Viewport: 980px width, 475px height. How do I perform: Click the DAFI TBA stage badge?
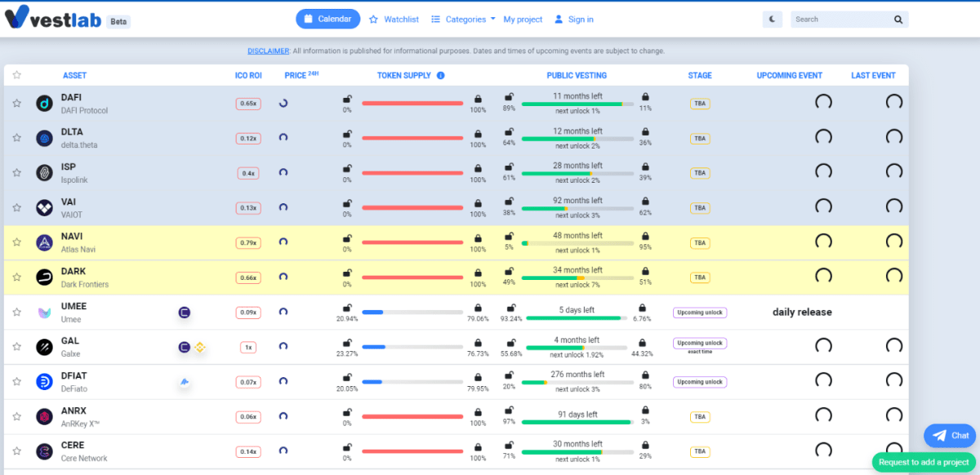click(x=700, y=104)
